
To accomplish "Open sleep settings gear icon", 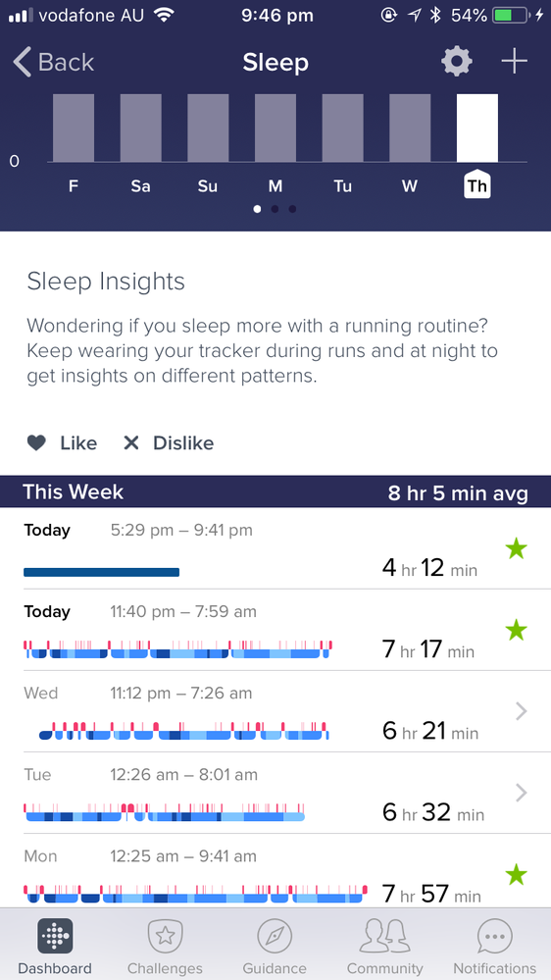I will tap(457, 62).
